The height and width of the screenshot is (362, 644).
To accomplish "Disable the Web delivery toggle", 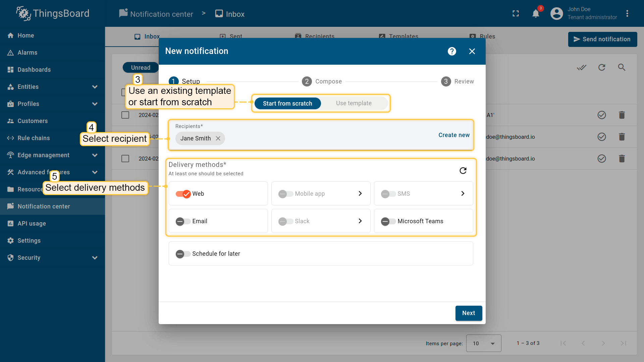I will coord(183,194).
